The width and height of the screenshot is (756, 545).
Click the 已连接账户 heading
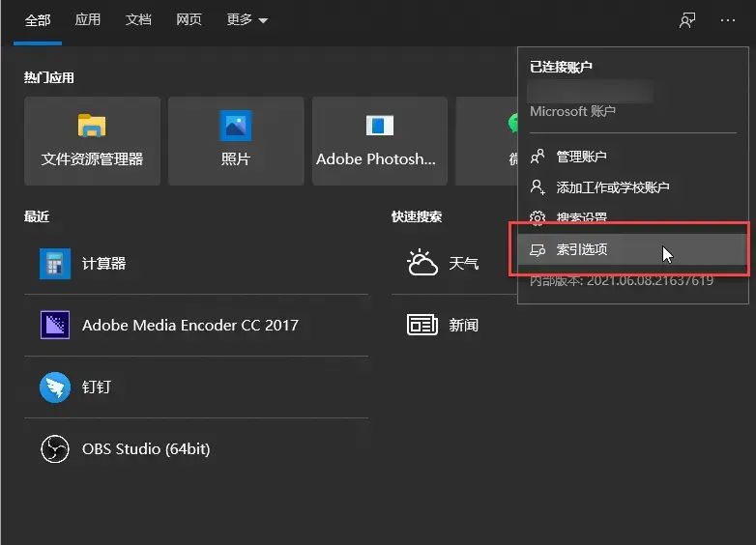[x=561, y=67]
